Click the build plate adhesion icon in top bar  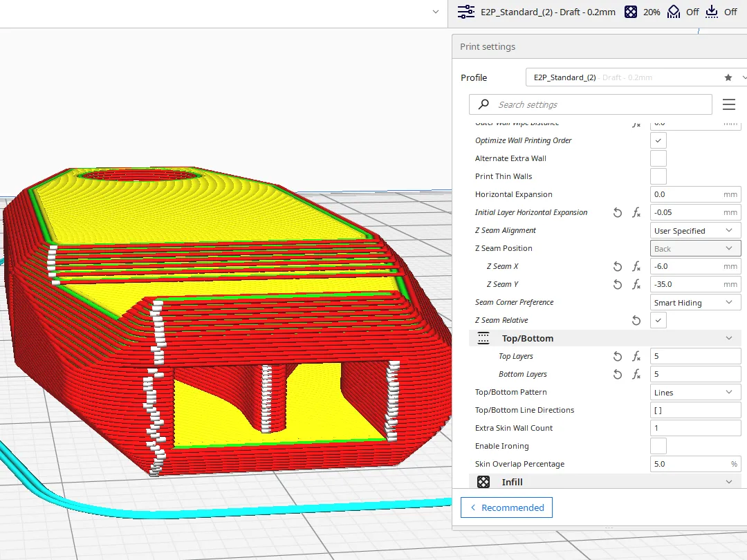pos(712,12)
